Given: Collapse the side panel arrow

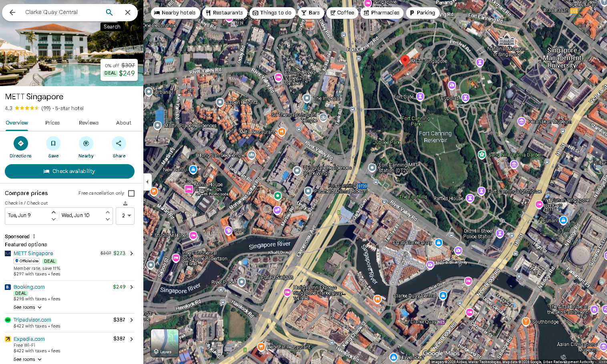Looking at the screenshot, I should (x=147, y=182).
